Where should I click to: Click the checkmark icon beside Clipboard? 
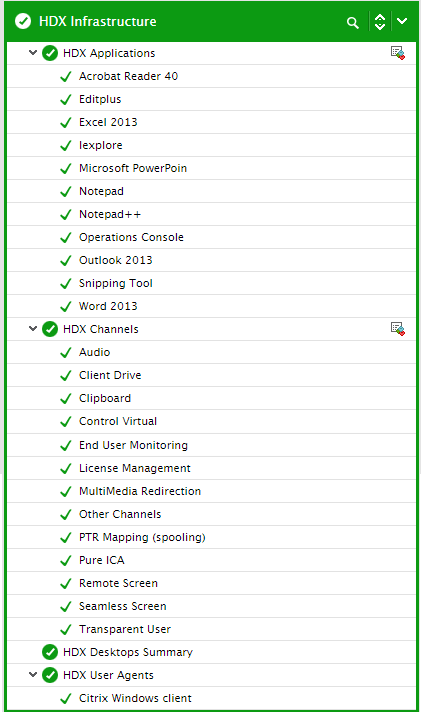[x=66, y=398]
